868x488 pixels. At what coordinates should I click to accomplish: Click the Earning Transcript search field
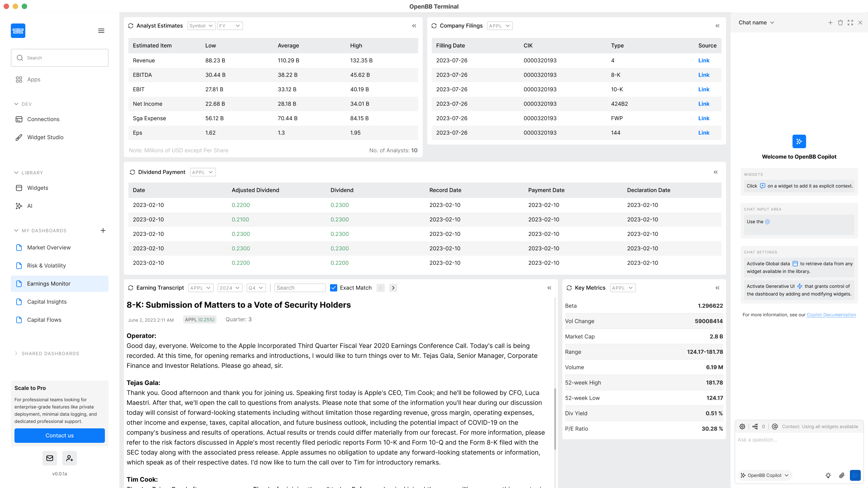click(x=300, y=288)
